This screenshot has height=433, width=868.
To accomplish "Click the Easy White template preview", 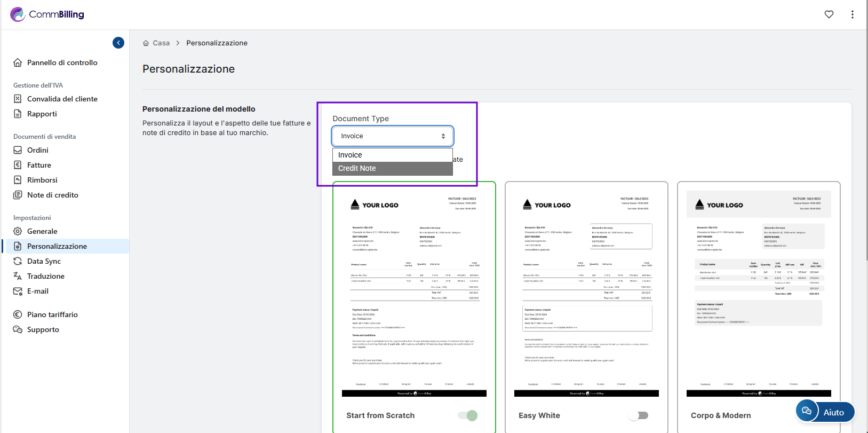I will 586,294.
